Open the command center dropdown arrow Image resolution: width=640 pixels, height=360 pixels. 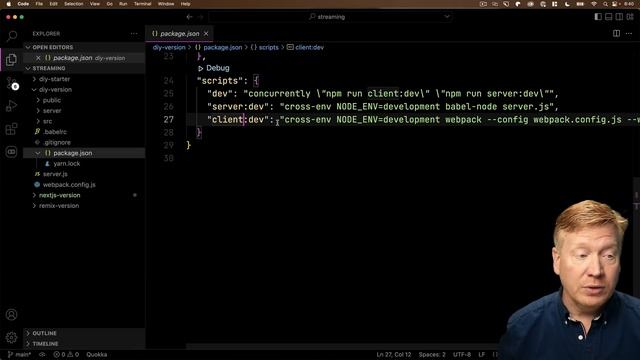tap(447, 17)
